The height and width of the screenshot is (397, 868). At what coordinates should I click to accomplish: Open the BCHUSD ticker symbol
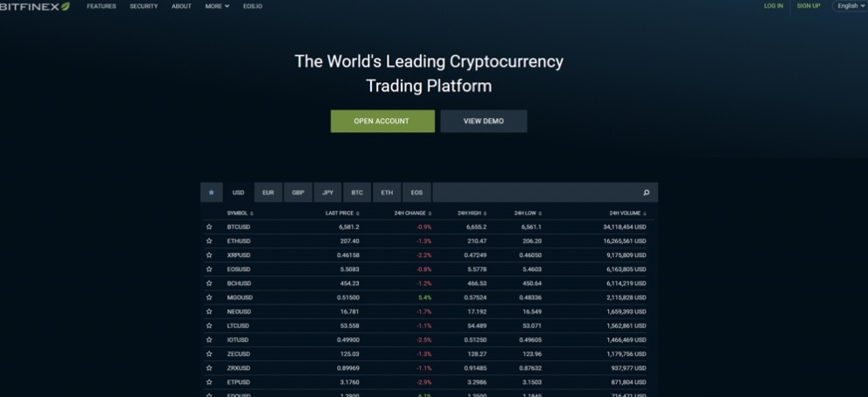pos(239,283)
